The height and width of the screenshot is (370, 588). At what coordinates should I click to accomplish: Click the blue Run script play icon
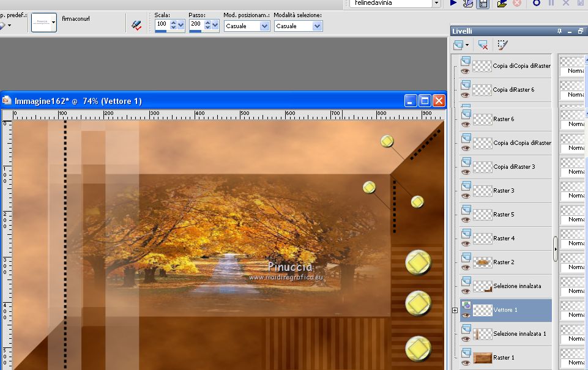[x=453, y=3]
